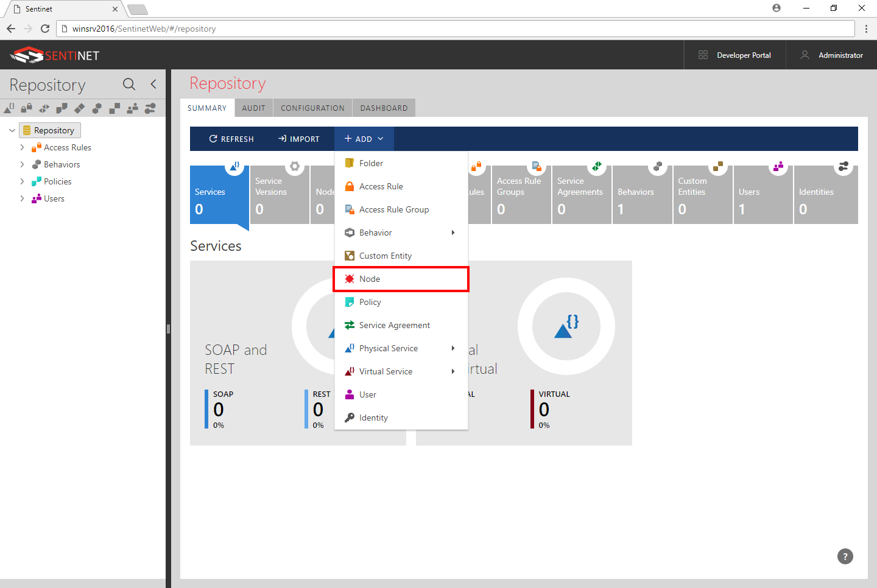Open the repository search magnifier
The width and height of the screenshot is (877, 588).
pyautogui.click(x=129, y=84)
